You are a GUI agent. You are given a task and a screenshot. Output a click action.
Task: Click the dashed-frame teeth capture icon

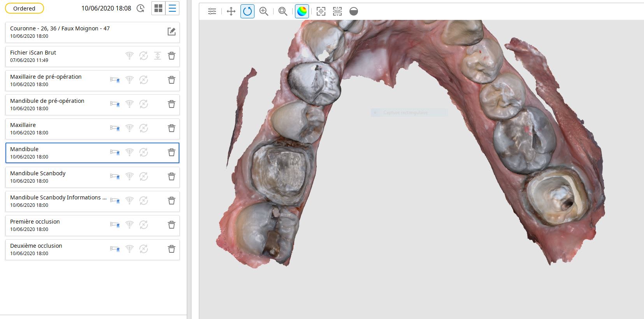coord(337,11)
